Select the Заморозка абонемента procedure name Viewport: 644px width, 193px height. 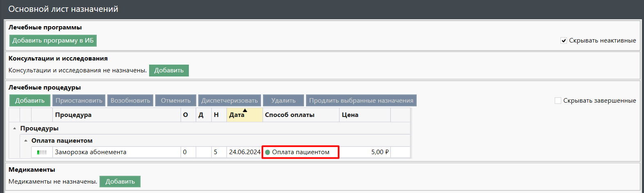(91, 152)
